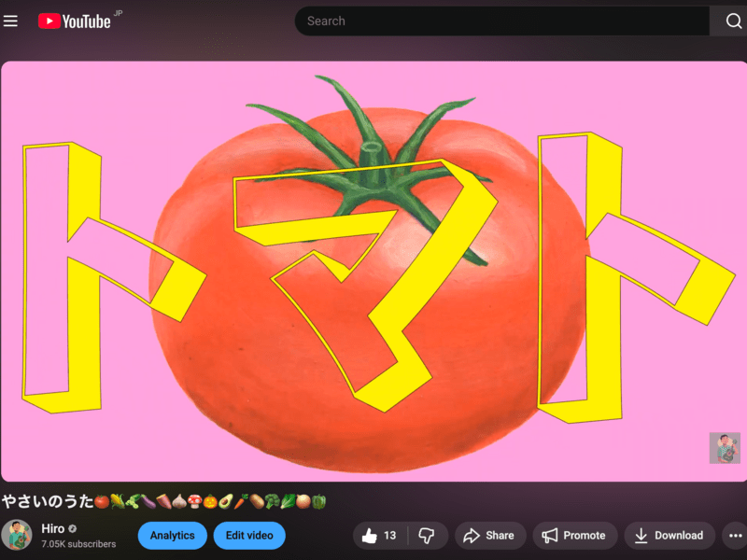Click the magnifying glass search button
The height and width of the screenshot is (560, 747).
[732, 21]
